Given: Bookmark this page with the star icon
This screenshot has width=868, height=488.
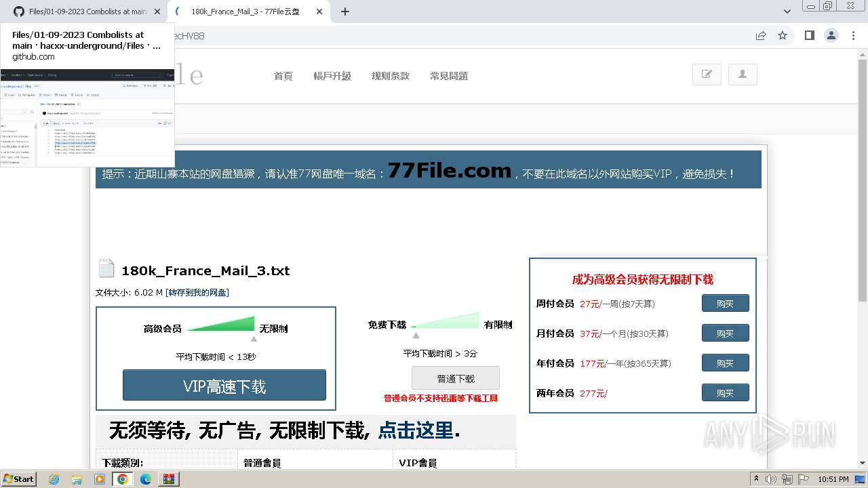Looking at the screenshot, I should point(783,35).
